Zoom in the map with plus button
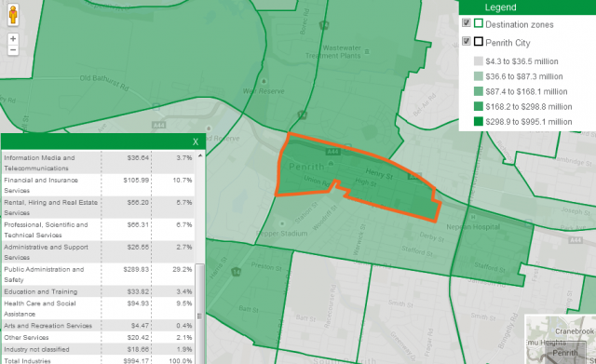This screenshot has width=596, height=364. tap(13, 39)
